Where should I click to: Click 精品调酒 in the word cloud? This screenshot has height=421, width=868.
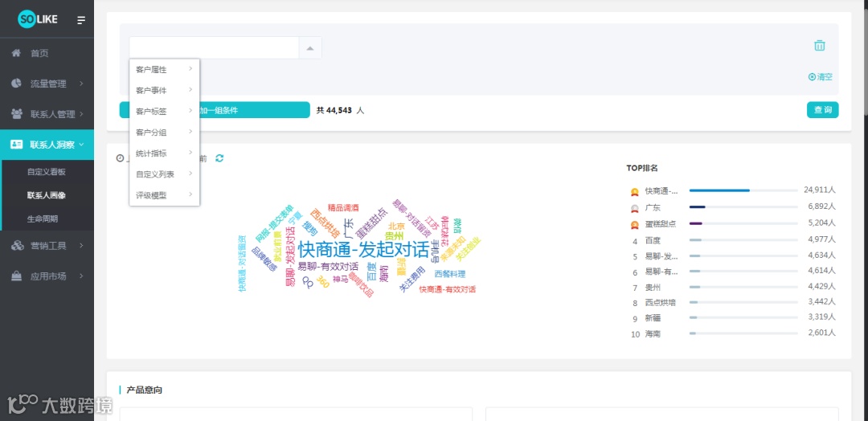[343, 208]
